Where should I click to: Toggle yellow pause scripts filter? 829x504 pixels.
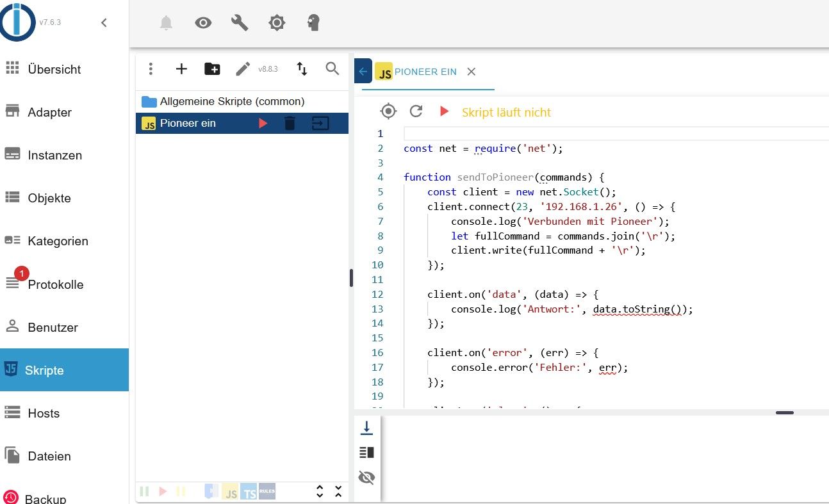click(181, 491)
